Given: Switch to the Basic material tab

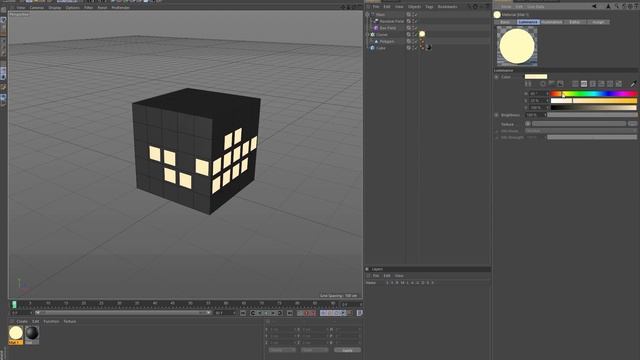Looking at the screenshot, I should [505, 22].
